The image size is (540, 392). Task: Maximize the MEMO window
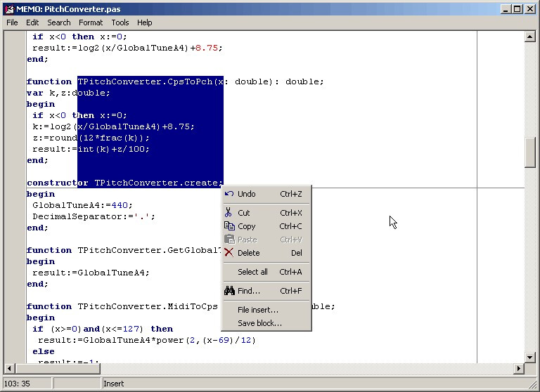pos(517,9)
